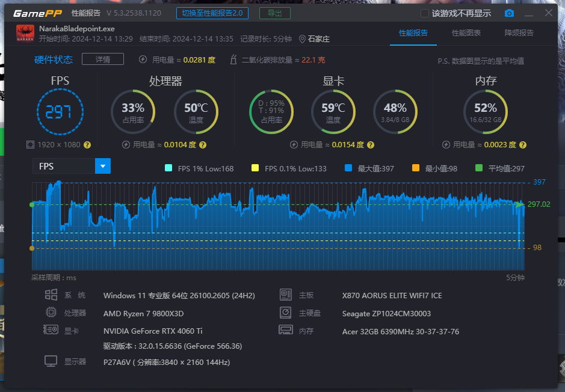Click the green average marker on chart left
This screenshot has height=392, width=565.
tap(32, 204)
